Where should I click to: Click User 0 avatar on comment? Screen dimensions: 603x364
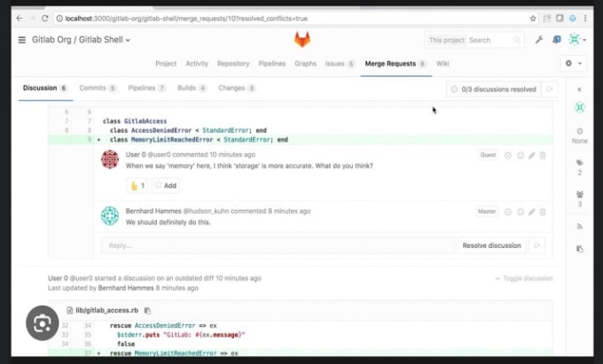click(110, 159)
